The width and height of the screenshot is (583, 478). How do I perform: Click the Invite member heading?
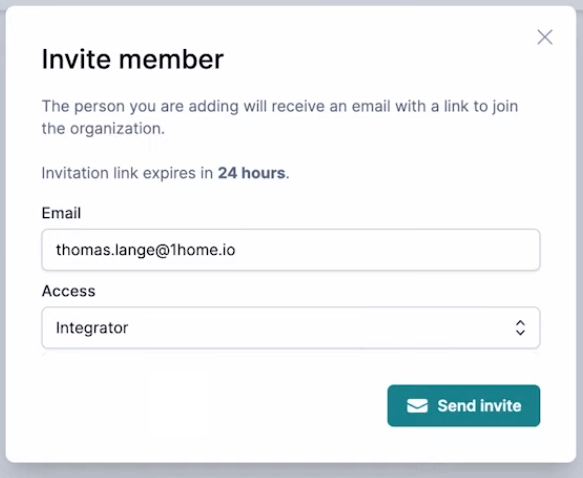click(x=132, y=59)
